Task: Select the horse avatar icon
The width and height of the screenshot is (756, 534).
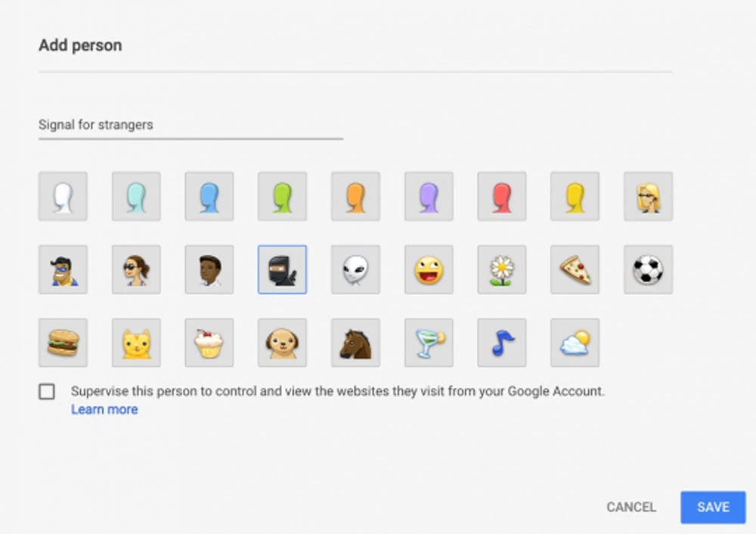Action: [x=355, y=343]
